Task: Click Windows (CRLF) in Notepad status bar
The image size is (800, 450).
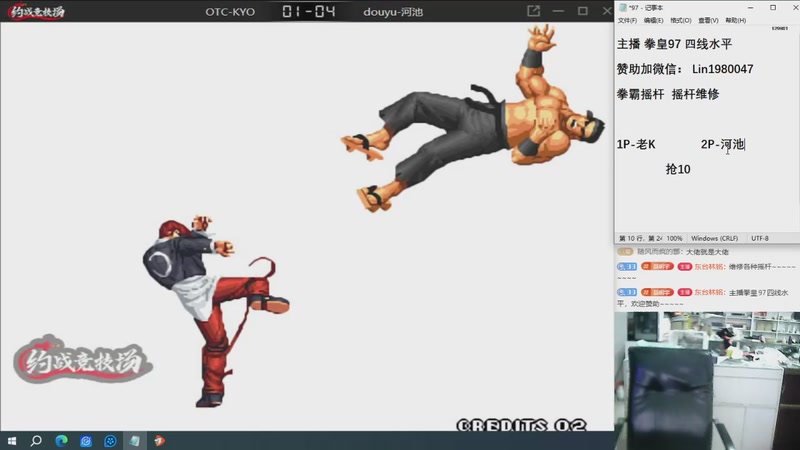Action: pyautogui.click(x=714, y=238)
